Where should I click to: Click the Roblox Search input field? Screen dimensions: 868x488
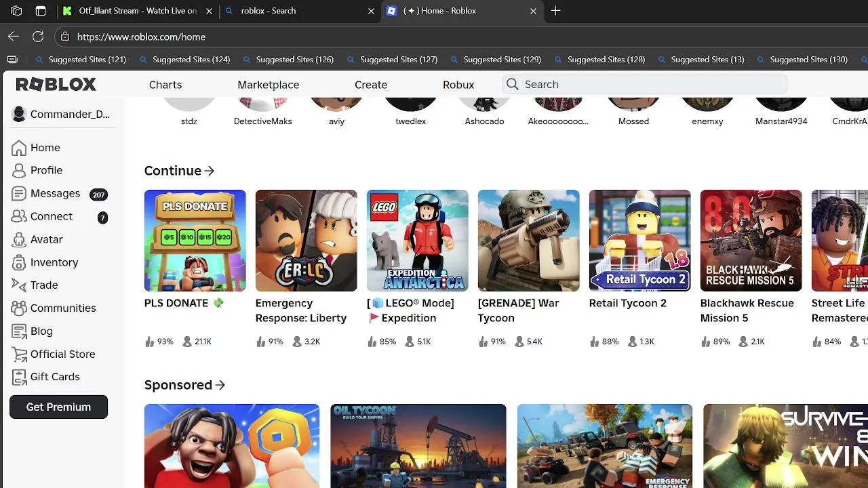tap(644, 84)
